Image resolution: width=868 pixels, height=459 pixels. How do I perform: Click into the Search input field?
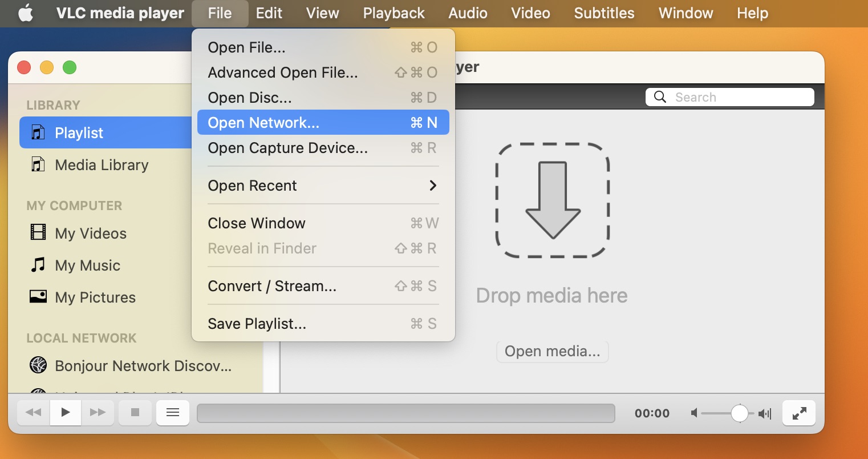point(730,97)
